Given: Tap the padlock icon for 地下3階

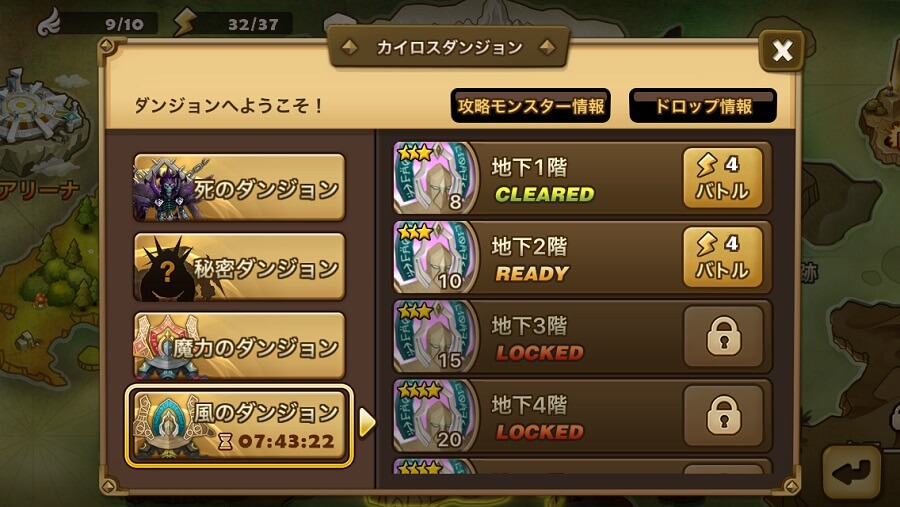Looking at the screenshot, I should click(x=723, y=336).
